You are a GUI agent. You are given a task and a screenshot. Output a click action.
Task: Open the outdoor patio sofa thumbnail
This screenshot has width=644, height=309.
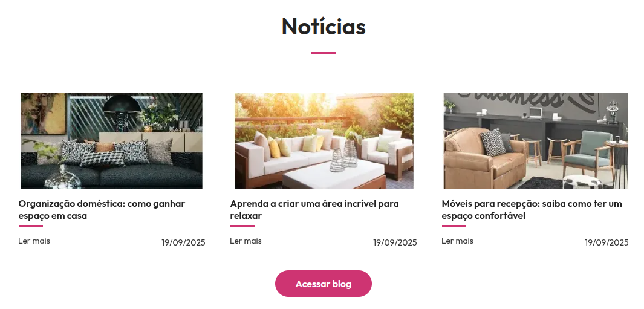324,140
